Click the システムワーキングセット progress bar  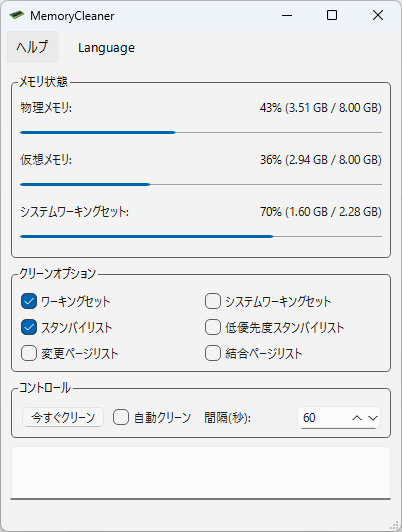pos(201,236)
